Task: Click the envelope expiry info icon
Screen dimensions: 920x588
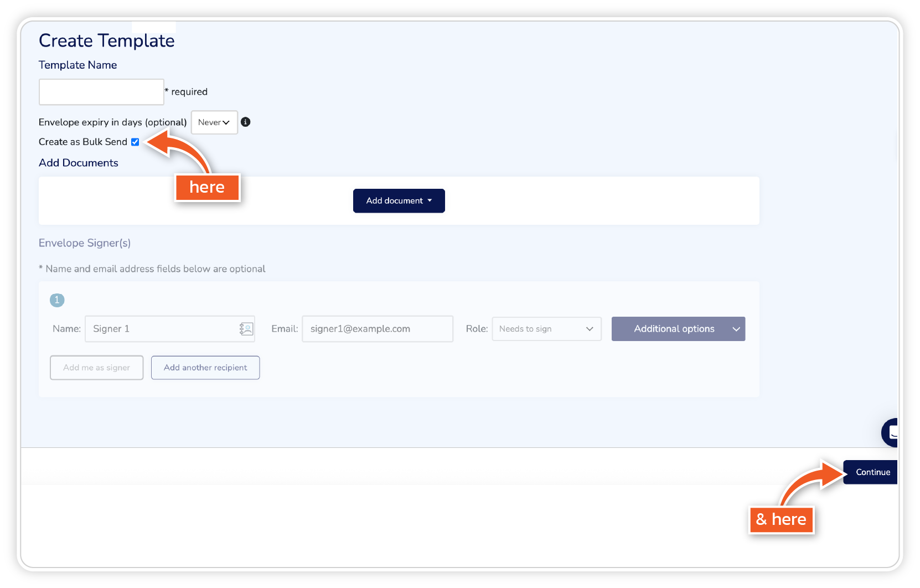Action: pos(246,122)
